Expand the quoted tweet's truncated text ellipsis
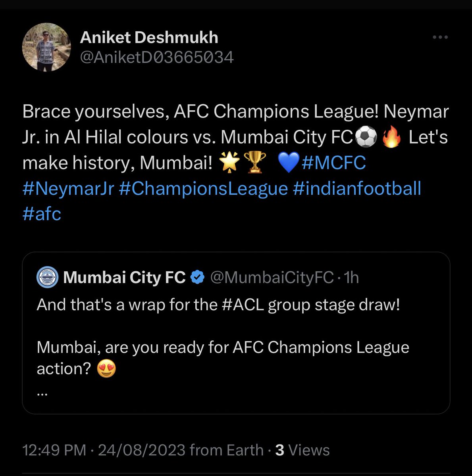The width and height of the screenshot is (472, 476). tap(42, 393)
